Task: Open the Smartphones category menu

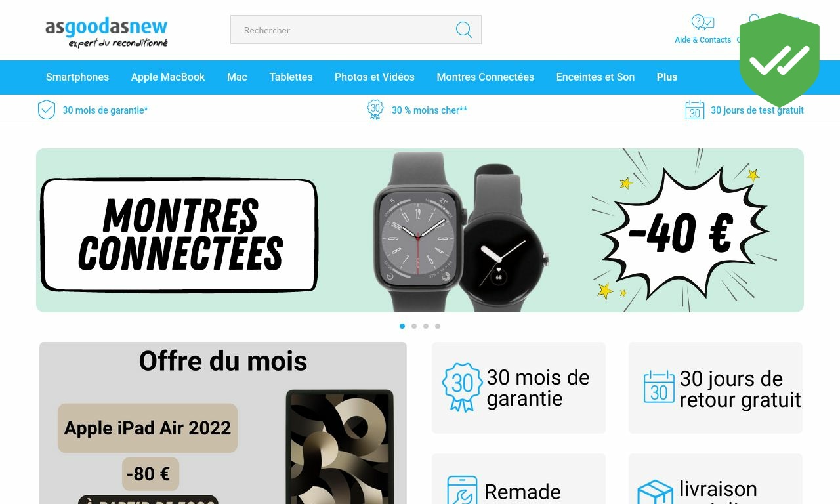Action: 77,77
